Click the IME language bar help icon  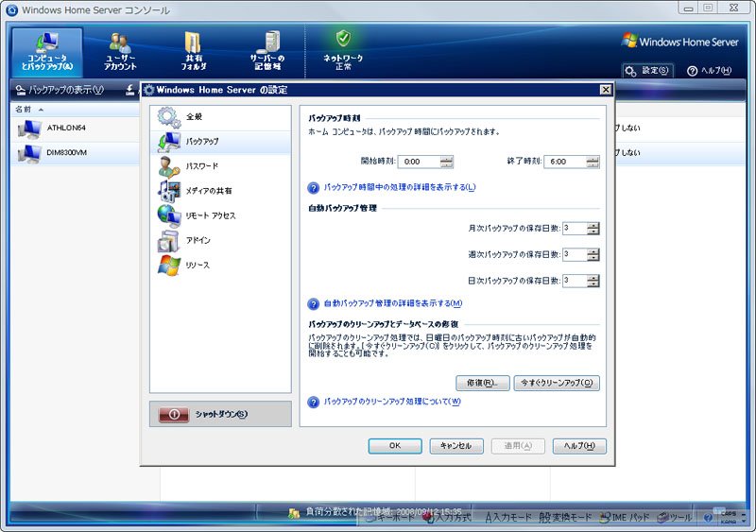coord(707,518)
